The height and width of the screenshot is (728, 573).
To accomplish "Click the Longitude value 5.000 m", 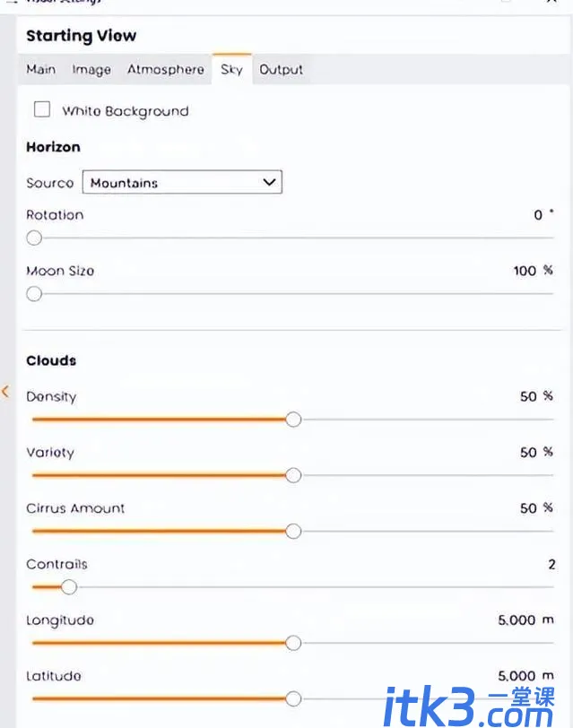I will click(x=525, y=620).
